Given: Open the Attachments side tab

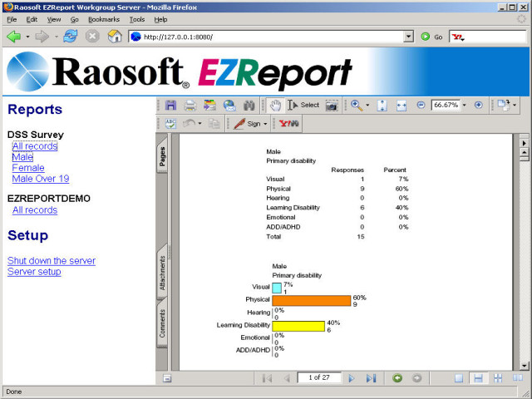Looking at the screenshot, I should (x=162, y=273).
